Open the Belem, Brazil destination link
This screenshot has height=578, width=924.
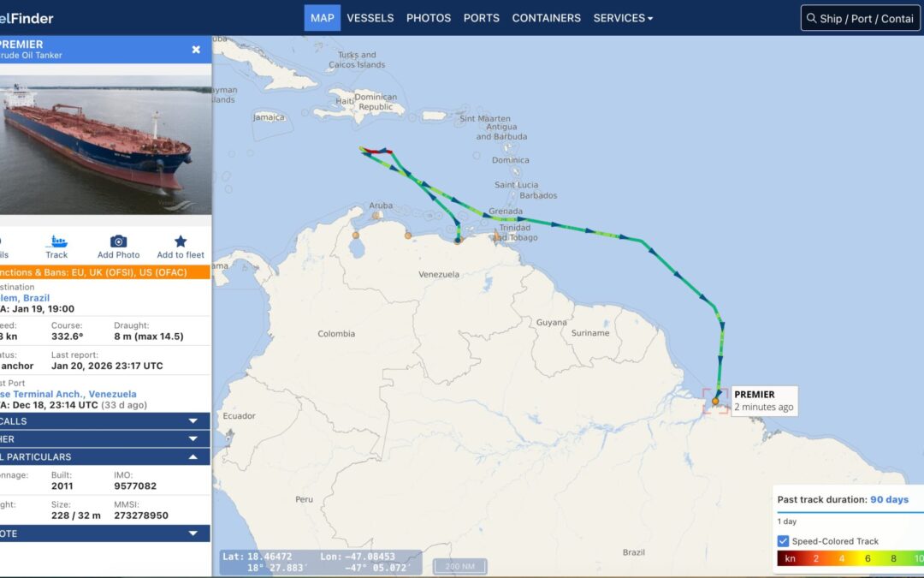coord(25,298)
